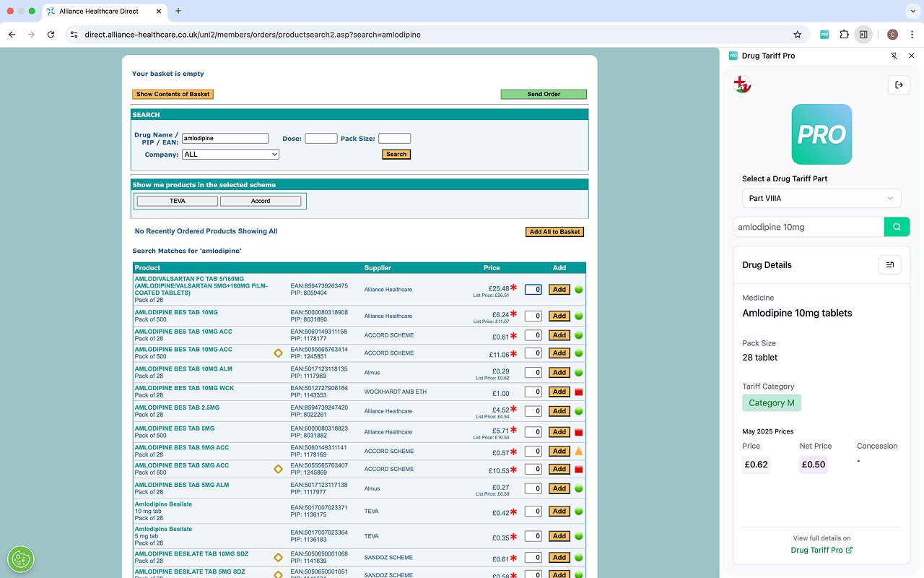This screenshot has height=578, width=924.
Task: Click diamond icon on 10MG SDZ row
Action: (278, 557)
